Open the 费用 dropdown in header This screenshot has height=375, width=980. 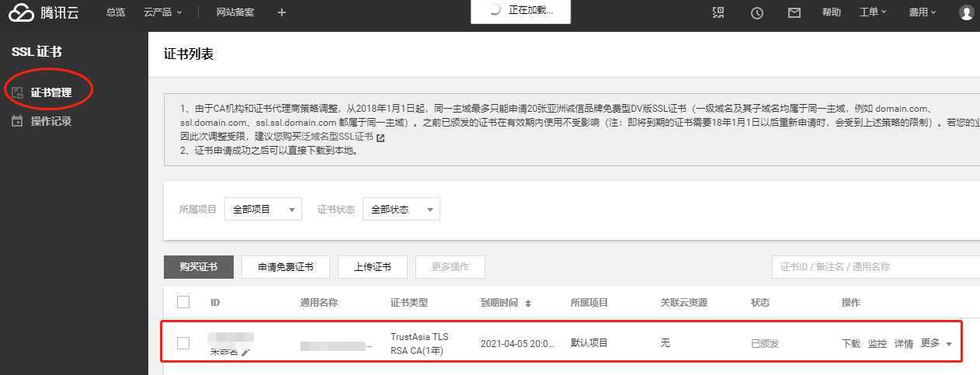click(923, 12)
